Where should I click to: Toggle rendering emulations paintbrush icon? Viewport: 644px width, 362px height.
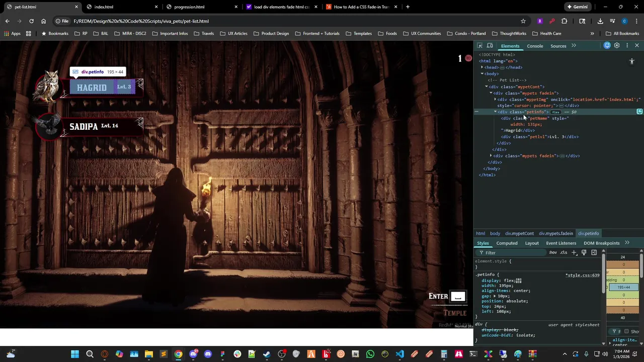coord(584,252)
